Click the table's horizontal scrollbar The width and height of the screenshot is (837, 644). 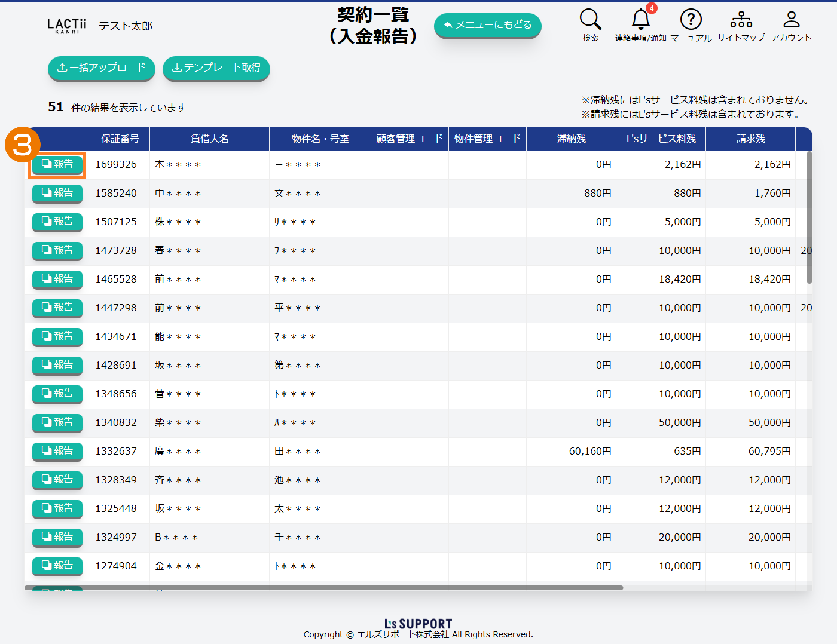(x=323, y=588)
